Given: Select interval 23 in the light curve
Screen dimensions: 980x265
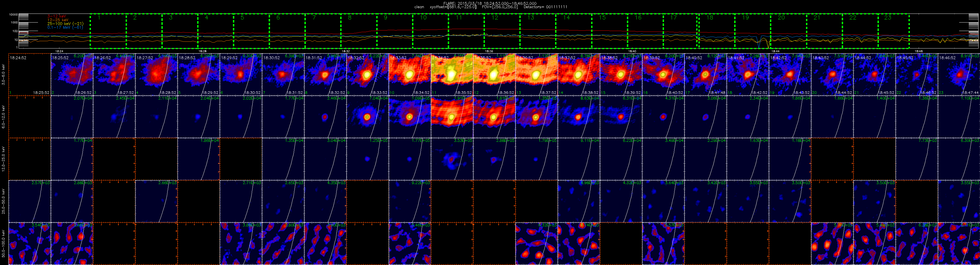Looking at the screenshot, I should pyautogui.click(x=893, y=31).
